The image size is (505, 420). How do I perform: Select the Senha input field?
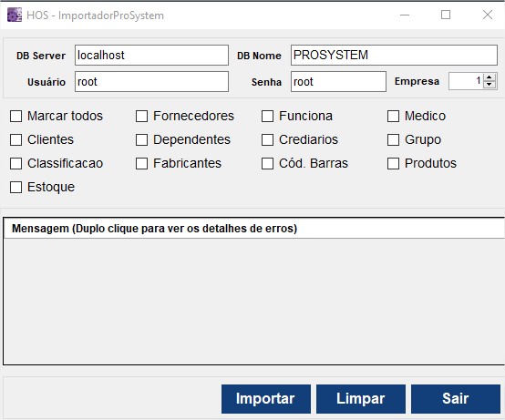click(338, 82)
